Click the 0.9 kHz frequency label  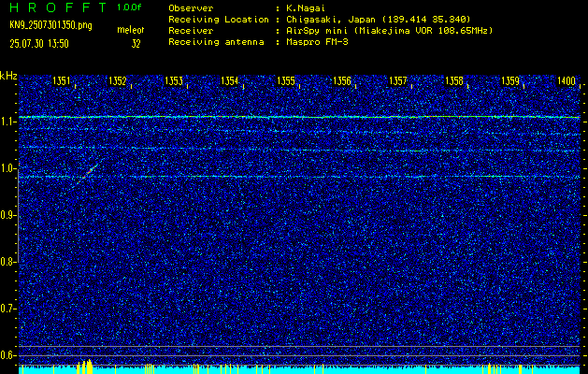(x=8, y=215)
